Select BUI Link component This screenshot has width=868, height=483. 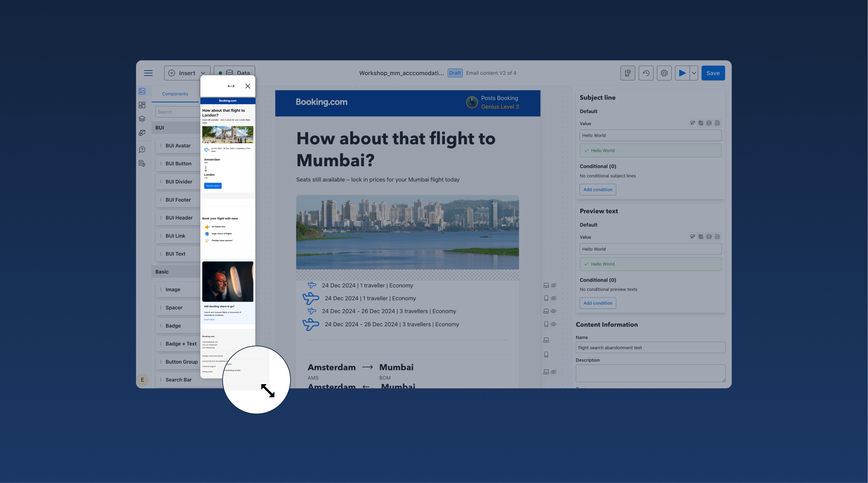178,236
